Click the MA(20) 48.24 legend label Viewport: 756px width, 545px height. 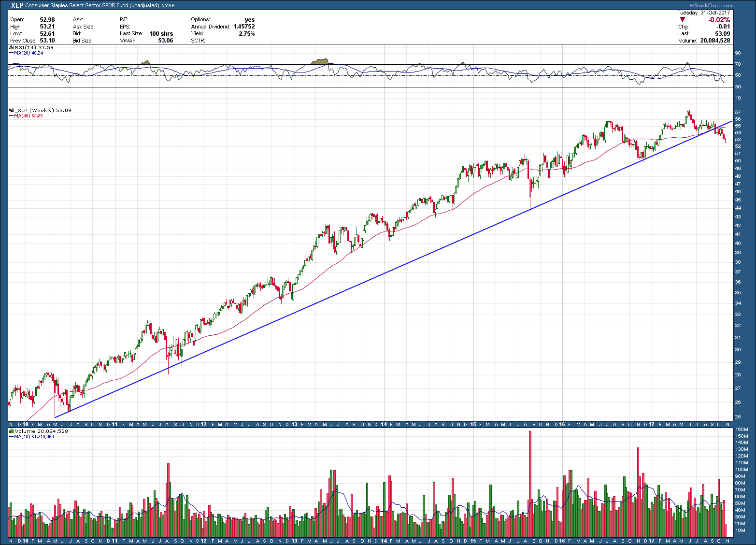[x=29, y=53]
